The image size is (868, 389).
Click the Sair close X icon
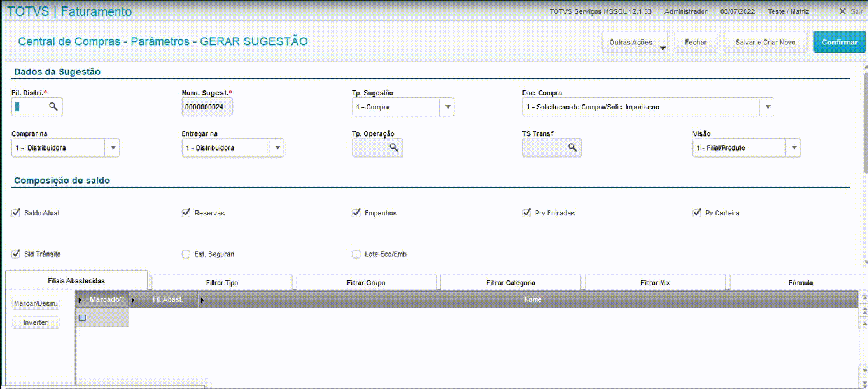click(x=842, y=11)
